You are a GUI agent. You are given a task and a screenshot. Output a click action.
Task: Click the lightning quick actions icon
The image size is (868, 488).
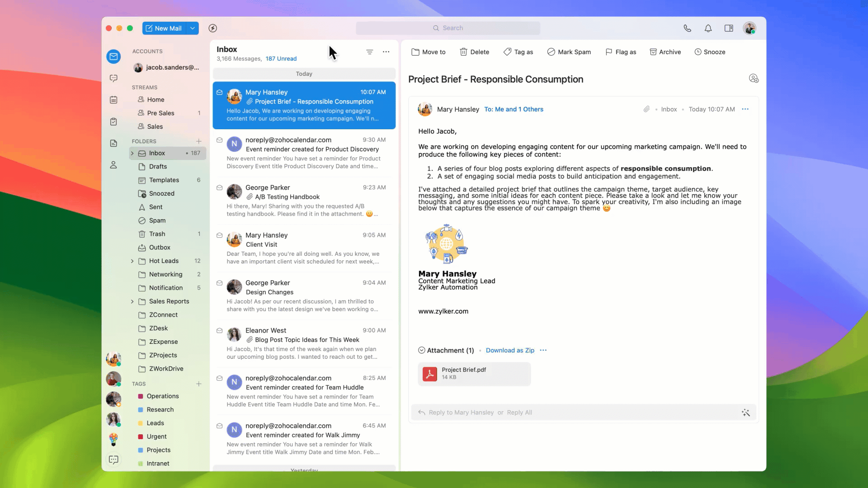[x=212, y=28]
